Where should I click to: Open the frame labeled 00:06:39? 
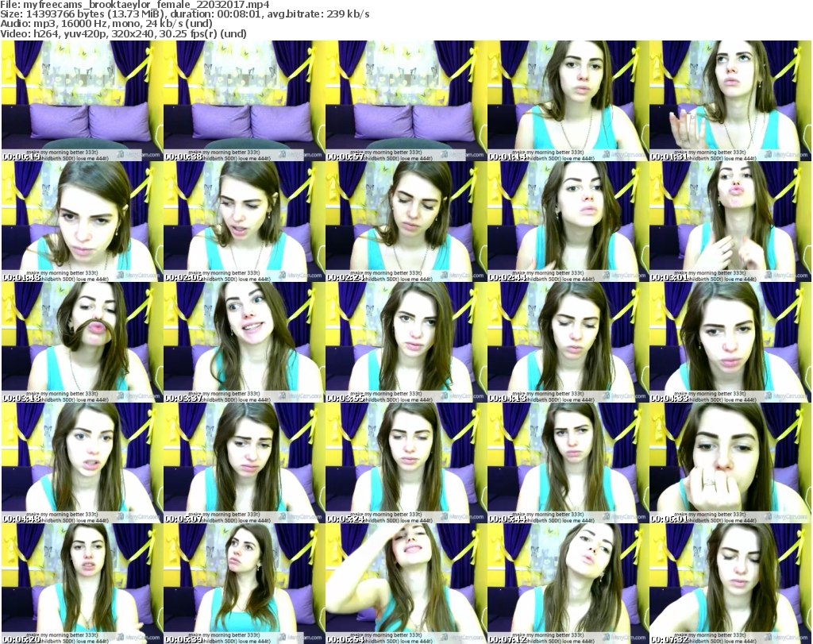pos(244,584)
